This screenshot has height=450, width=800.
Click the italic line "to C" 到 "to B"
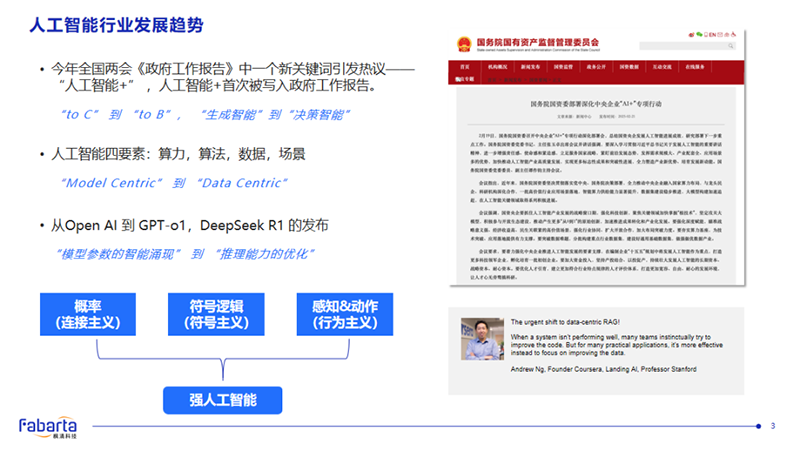(x=205, y=115)
